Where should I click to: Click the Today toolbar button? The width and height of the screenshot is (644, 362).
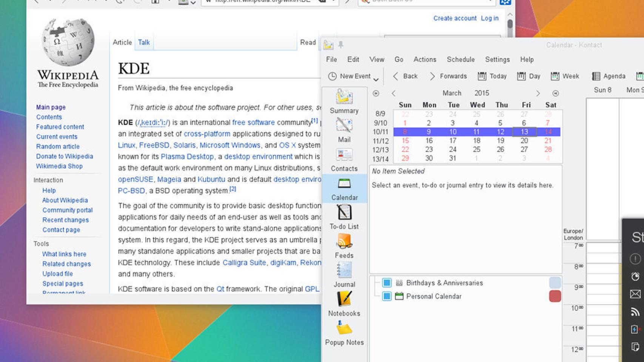pos(492,76)
